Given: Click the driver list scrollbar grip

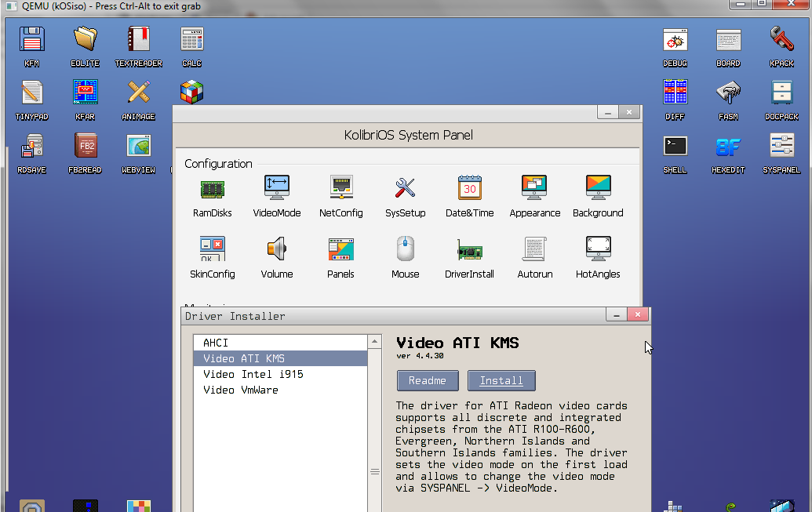Looking at the screenshot, I should (374, 472).
